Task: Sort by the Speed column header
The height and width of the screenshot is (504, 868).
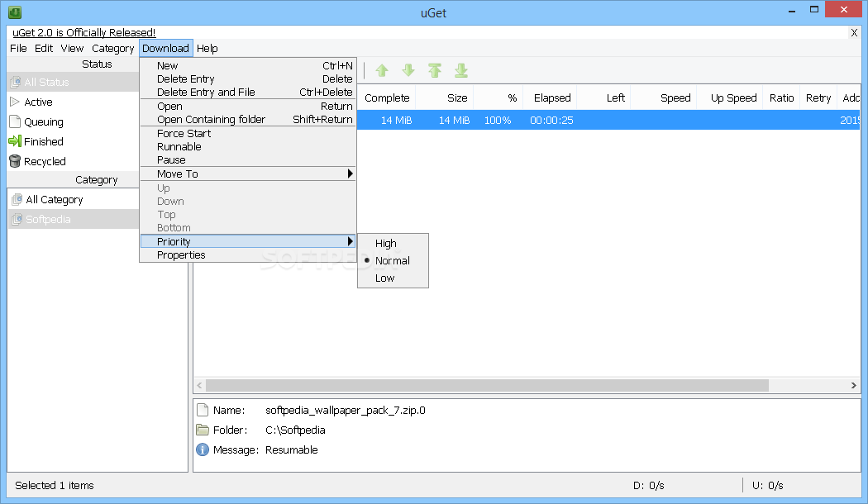Action: 664,98
